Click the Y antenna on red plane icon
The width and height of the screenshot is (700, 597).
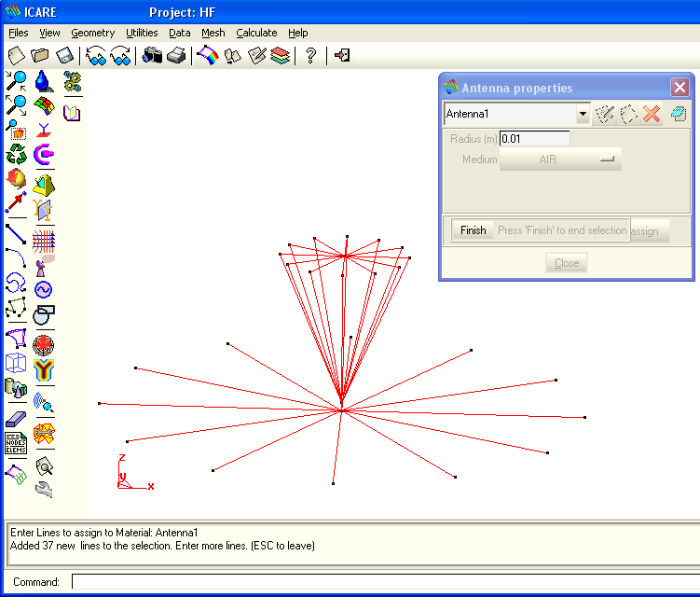[44, 130]
